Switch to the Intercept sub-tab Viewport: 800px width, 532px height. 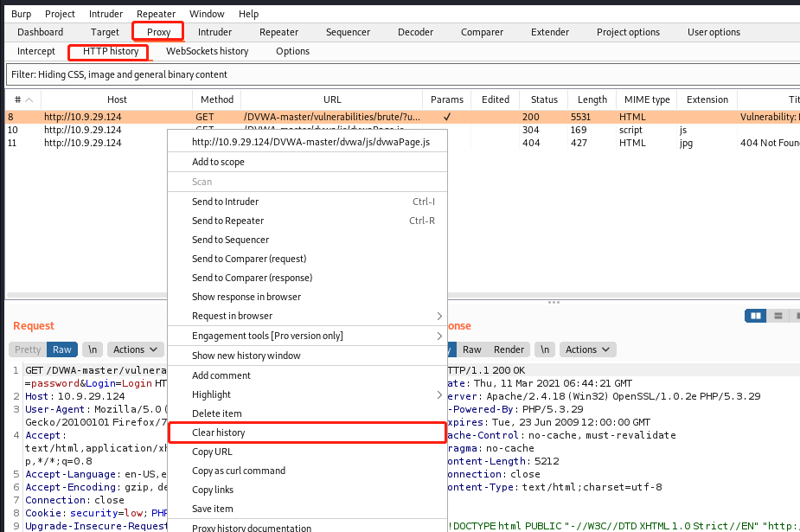click(35, 51)
